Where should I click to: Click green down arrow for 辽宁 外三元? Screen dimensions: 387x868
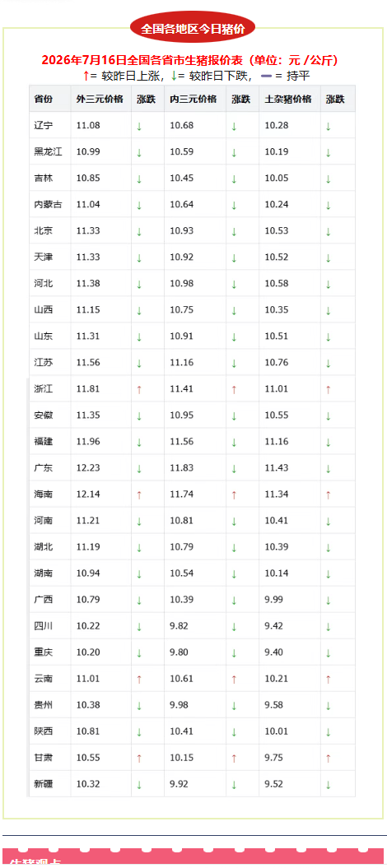139,126
